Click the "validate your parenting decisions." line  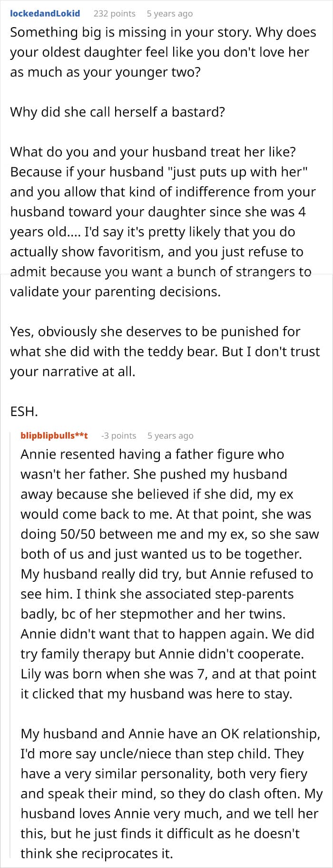[x=115, y=291]
